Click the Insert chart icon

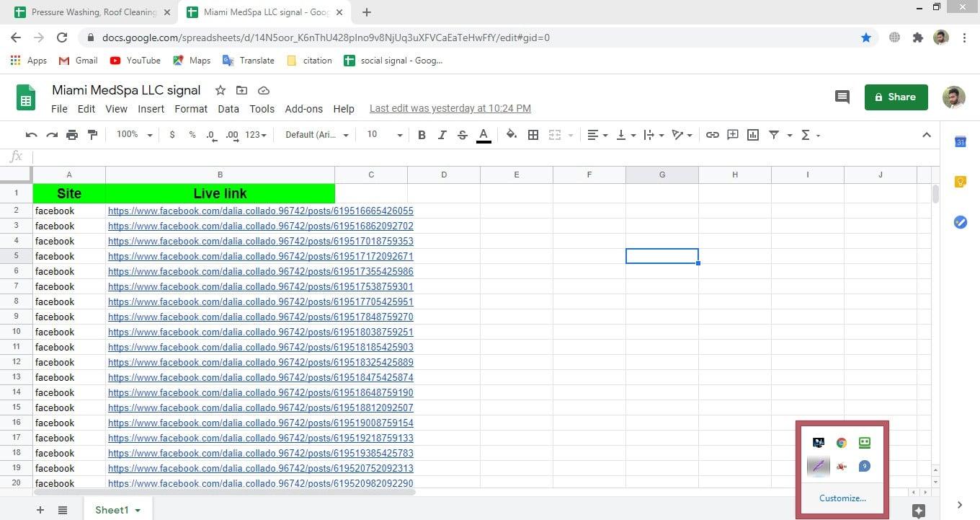(753, 135)
